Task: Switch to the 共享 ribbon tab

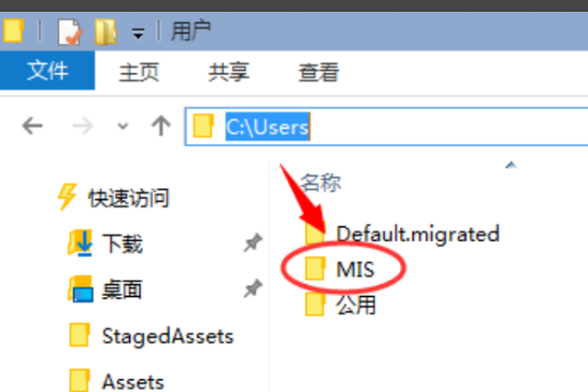Action: 228,72
